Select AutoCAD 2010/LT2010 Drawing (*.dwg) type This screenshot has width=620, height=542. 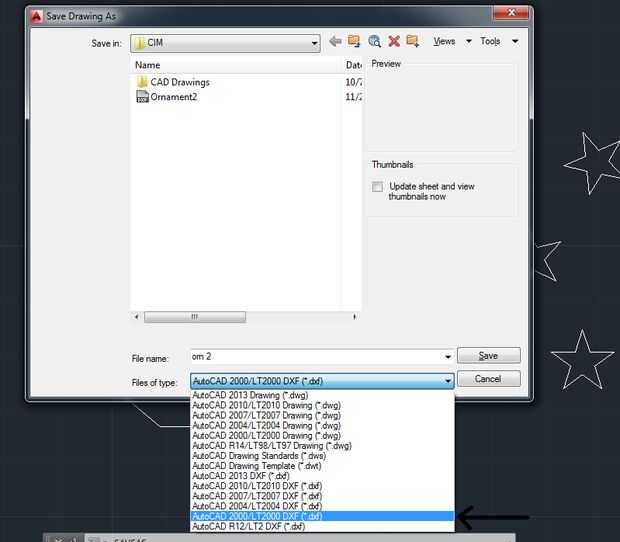click(322, 405)
